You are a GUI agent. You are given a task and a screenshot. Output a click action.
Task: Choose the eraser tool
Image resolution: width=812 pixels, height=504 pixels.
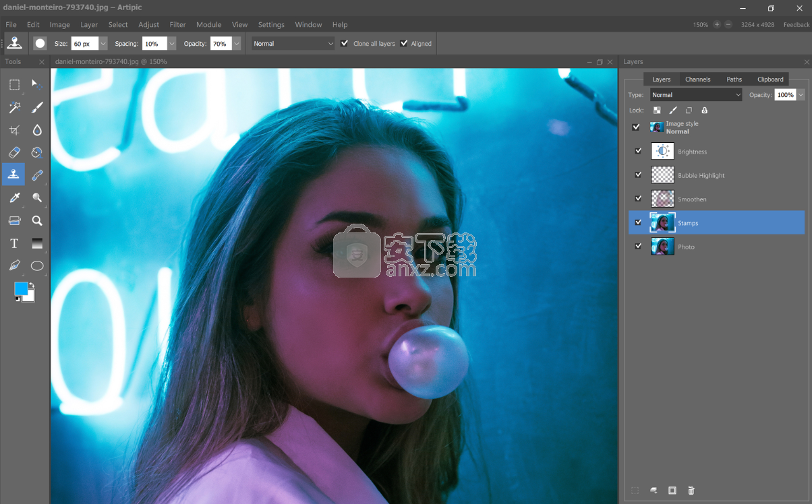point(14,153)
